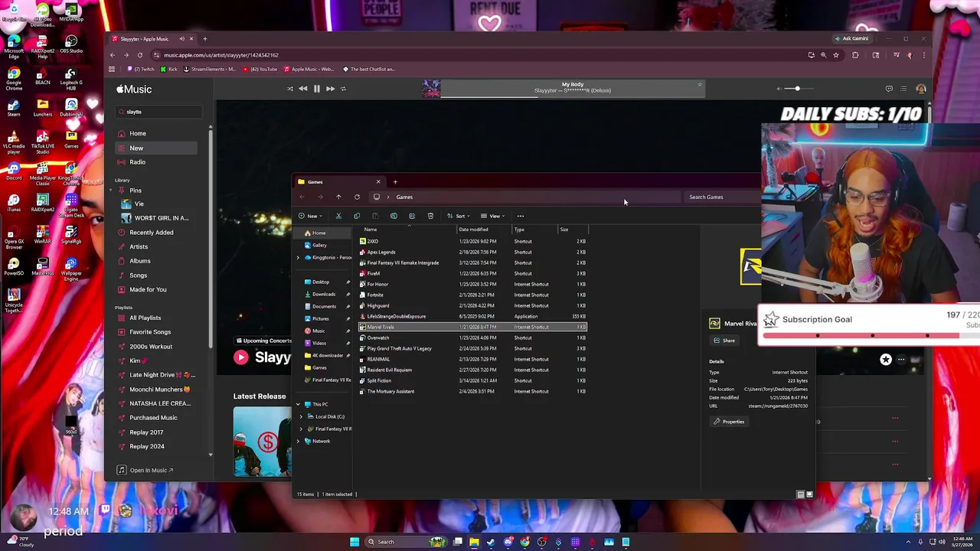This screenshot has width=980, height=551.
Task: Toggle repeat in Apple Music player
Action: tap(343, 89)
